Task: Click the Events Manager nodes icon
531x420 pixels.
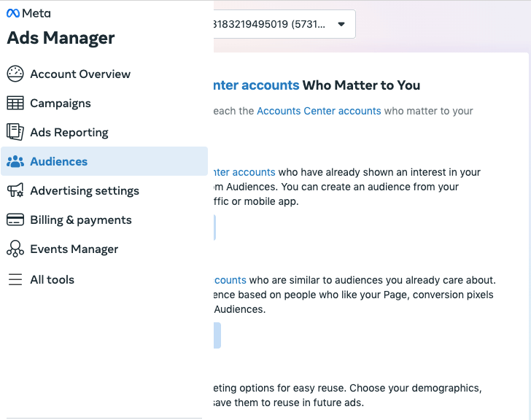Action: point(15,249)
